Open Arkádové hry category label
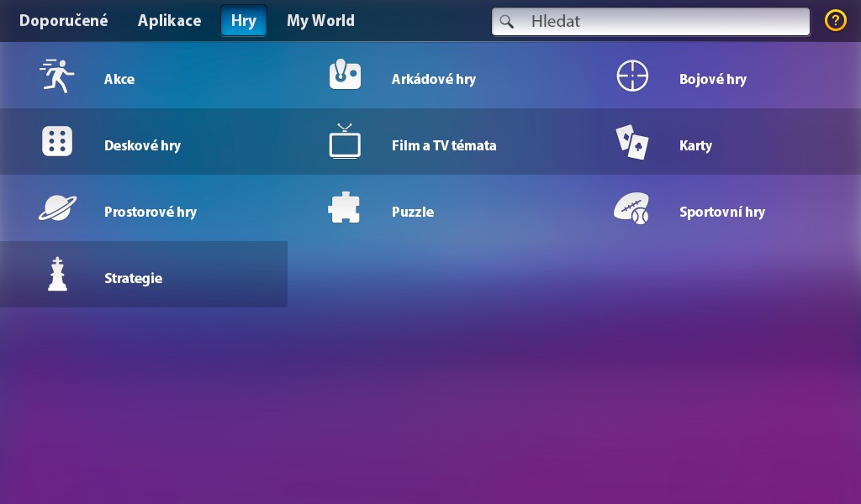The width and height of the screenshot is (861, 504). pyautogui.click(x=434, y=79)
